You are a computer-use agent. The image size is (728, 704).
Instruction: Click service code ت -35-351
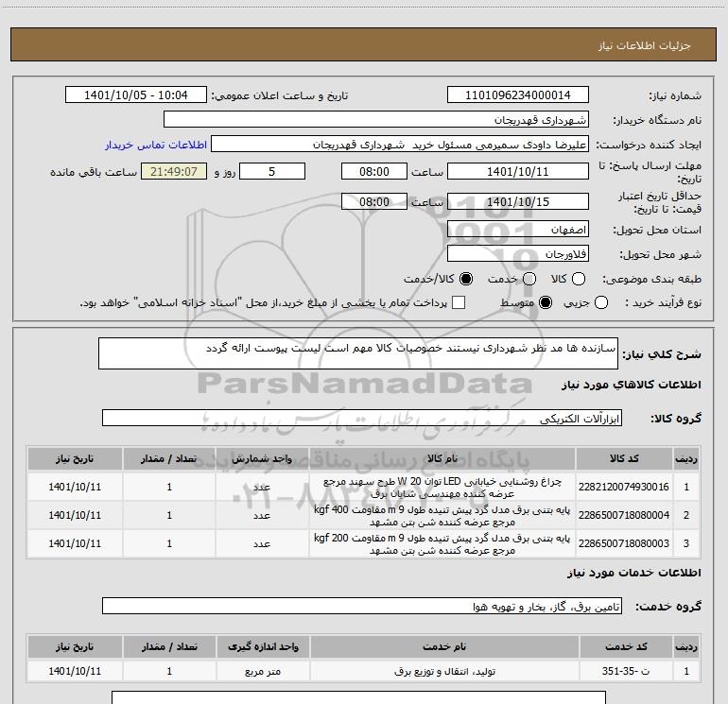point(626,671)
